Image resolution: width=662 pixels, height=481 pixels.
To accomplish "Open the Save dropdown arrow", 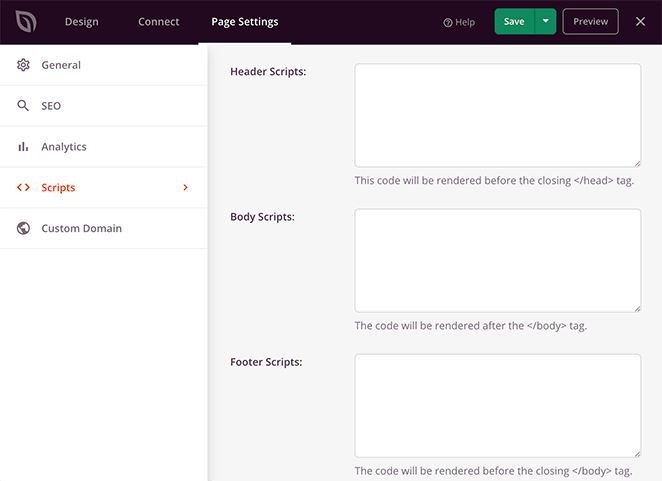I will 545,21.
